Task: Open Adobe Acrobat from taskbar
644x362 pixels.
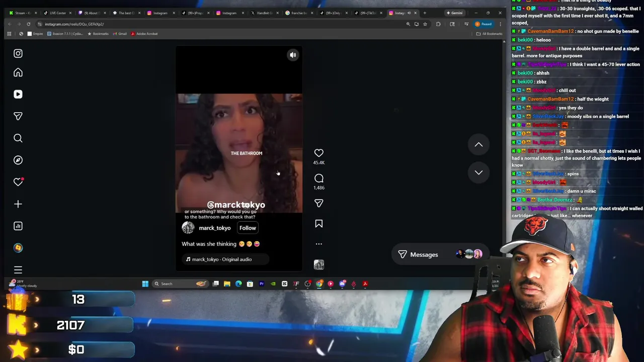Action: (365, 284)
